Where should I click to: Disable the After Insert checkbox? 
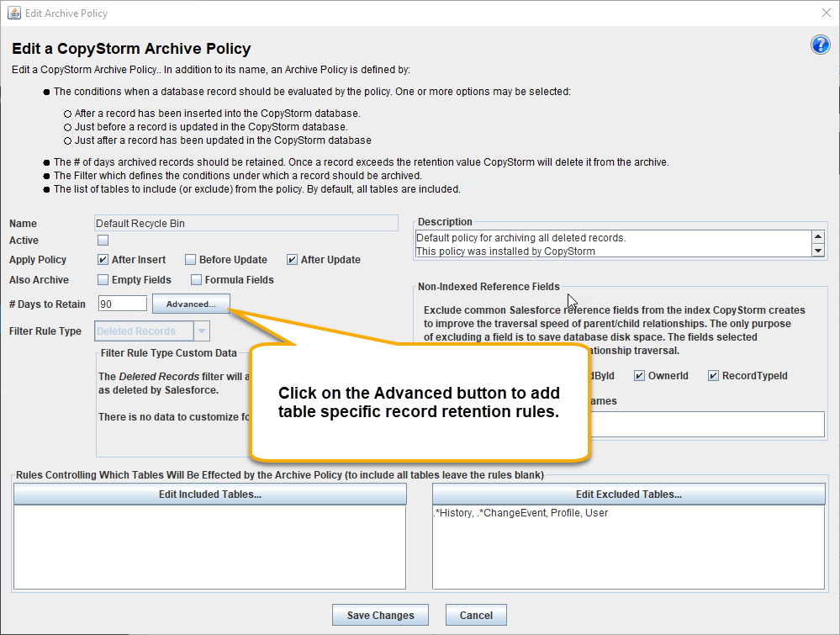coord(102,259)
